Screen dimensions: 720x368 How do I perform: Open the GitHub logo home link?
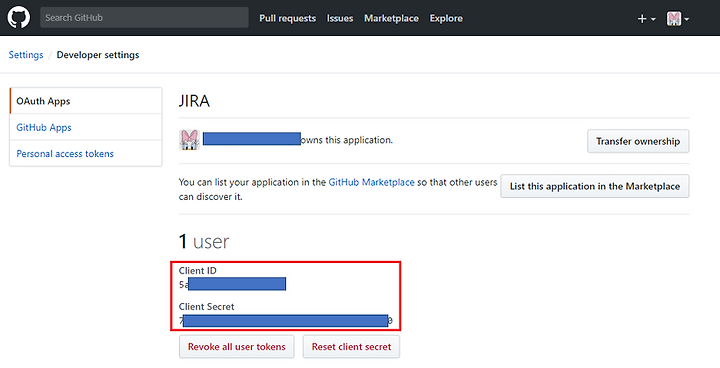(x=19, y=18)
